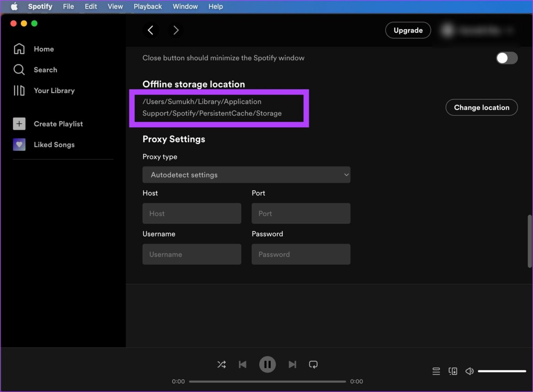Select the Search icon in the sidebar
Screen dimensions: 533x392
[x=19, y=70]
